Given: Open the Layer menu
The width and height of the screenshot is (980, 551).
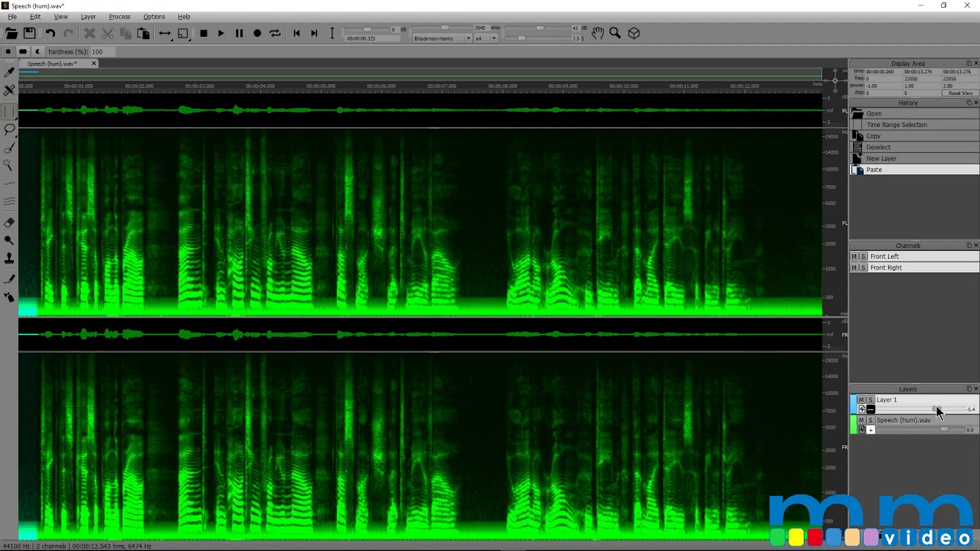Looking at the screenshot, I should point(88,17).
